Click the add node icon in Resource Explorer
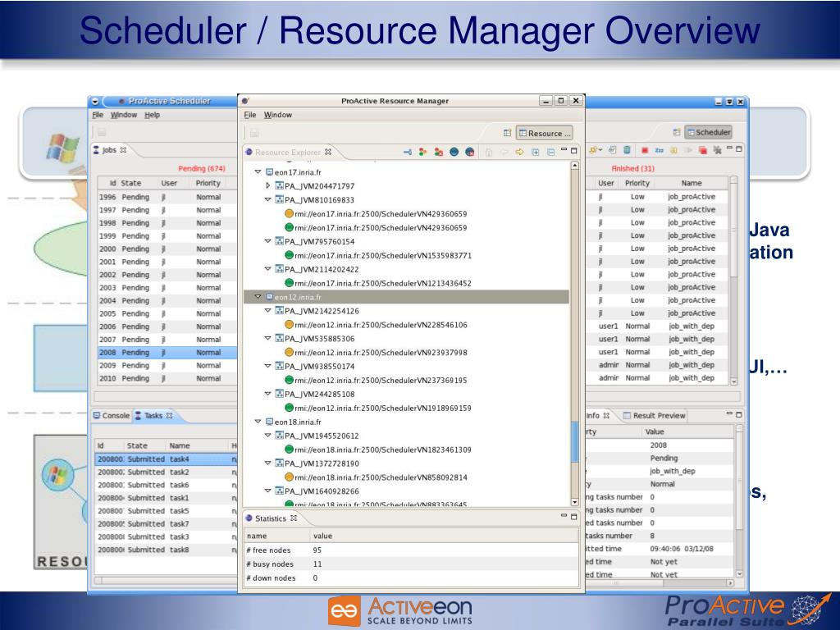This screenshot has height=630, width=840. click(x=422, y=152)
